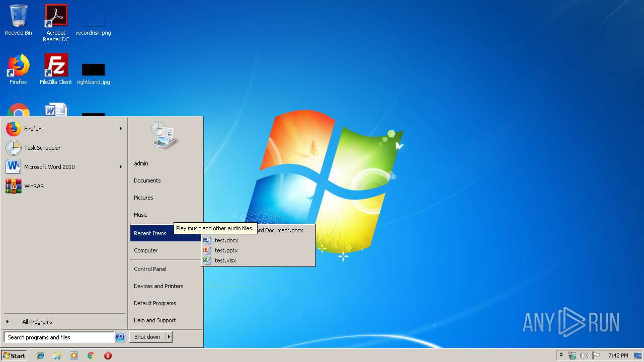Image resolution: width=644 pixels, height=362 pixels.
Task: Open Computer from Start menu
Action: coord(166,250)
